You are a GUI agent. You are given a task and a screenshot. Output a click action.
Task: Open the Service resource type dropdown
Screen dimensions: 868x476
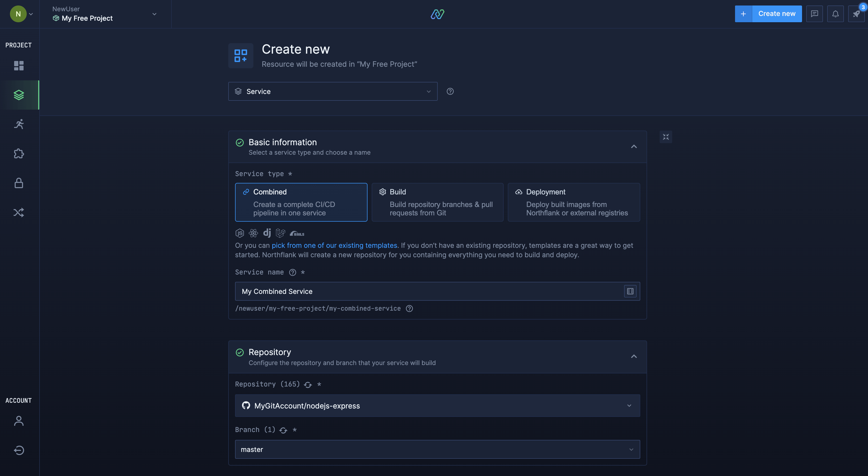click(x=333, y=91)
